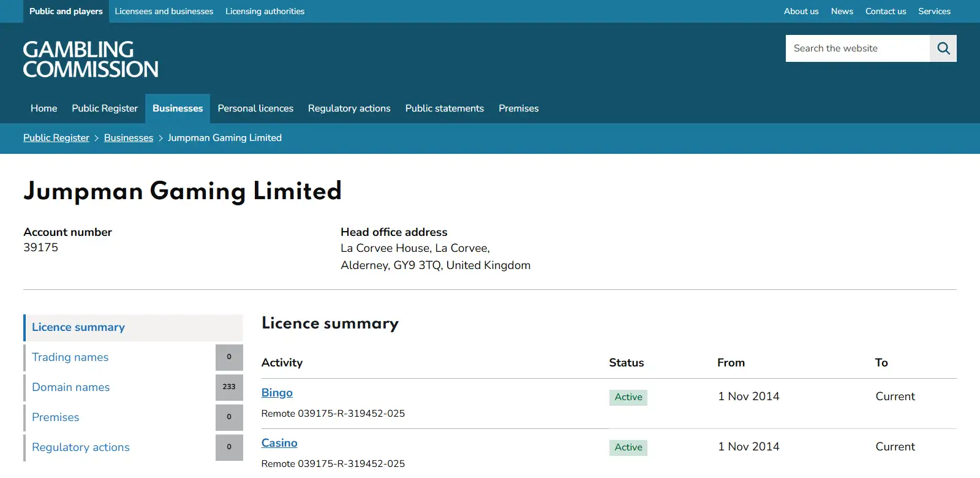Image resolution: width=980 pixels, height=478 pixels.
Task: Go to Home in main navigation
Action: pos(44,108)
